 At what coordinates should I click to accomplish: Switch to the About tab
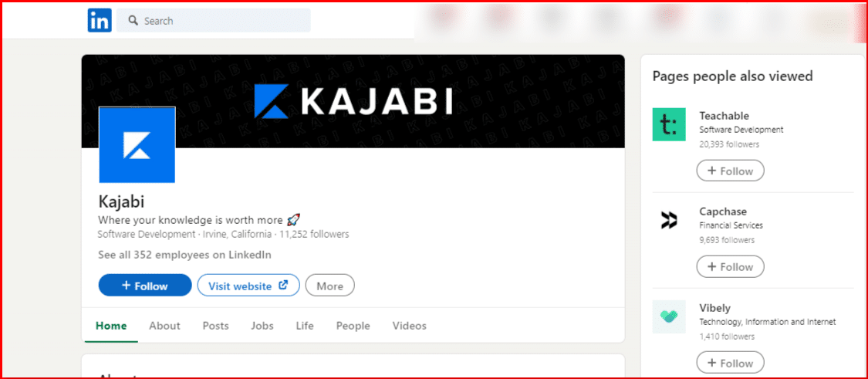coord(164,326)
